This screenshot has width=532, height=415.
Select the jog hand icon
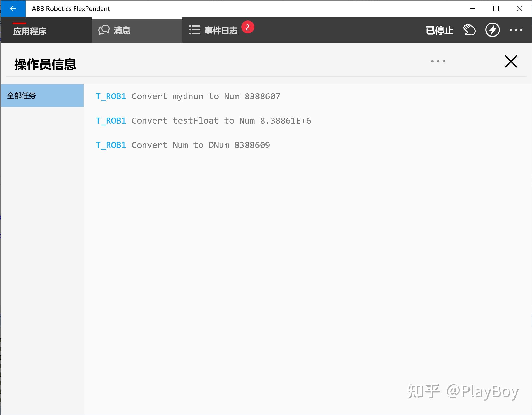[x=469, y=30]
